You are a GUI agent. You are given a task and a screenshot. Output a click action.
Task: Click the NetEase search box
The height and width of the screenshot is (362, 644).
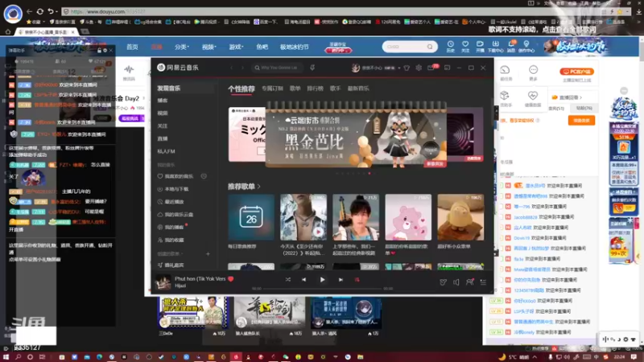click(277, 68)
